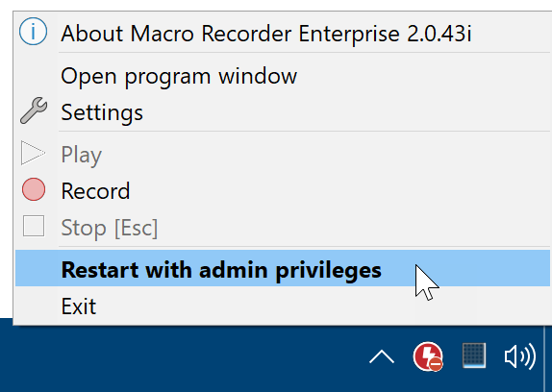
Task: Open the volume speaker icon
Action: 520,356
